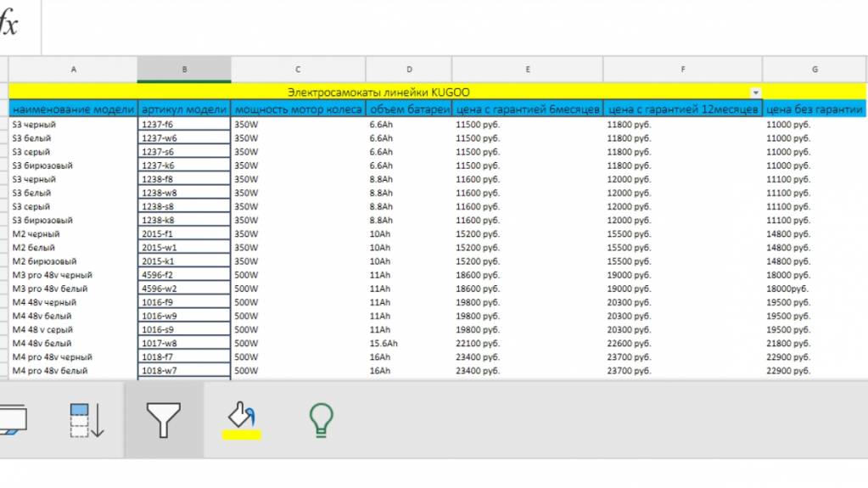
Task: Select the cell containing 15.6Ah
Action: click(x=409, y=343)
